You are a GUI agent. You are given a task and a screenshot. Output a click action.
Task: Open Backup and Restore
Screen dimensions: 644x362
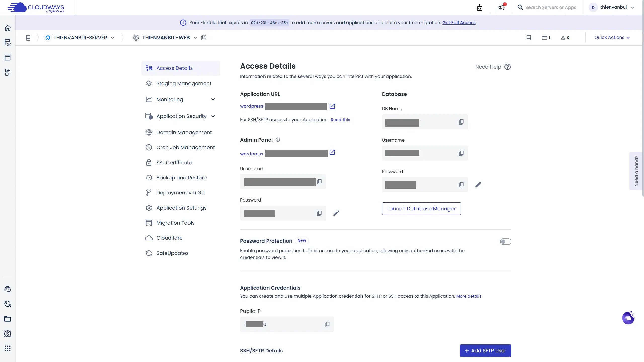180,178
